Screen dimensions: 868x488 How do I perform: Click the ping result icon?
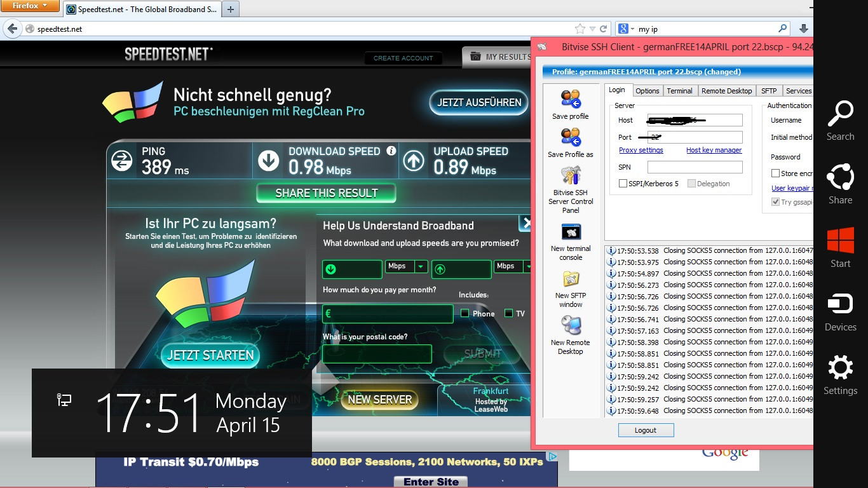pos(121,161)
